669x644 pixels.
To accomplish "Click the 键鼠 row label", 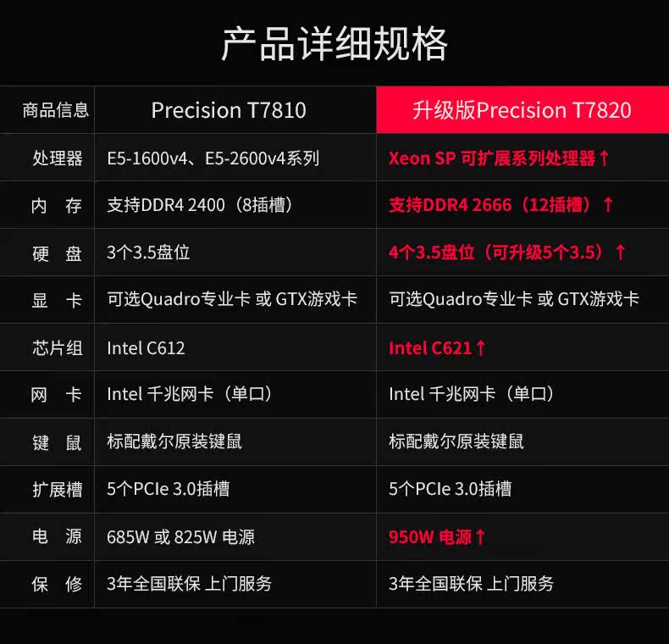I will tap(57, 442).
